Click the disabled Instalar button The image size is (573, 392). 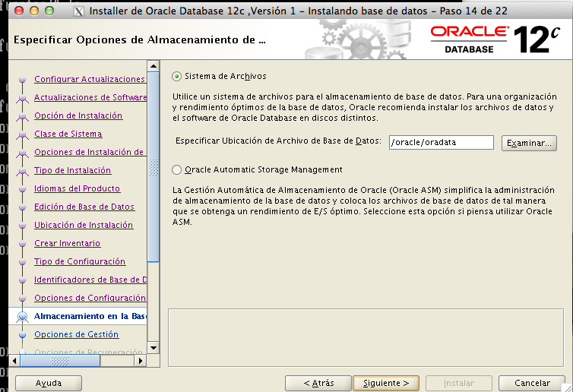pyautogui.click(x=459, y=383)
